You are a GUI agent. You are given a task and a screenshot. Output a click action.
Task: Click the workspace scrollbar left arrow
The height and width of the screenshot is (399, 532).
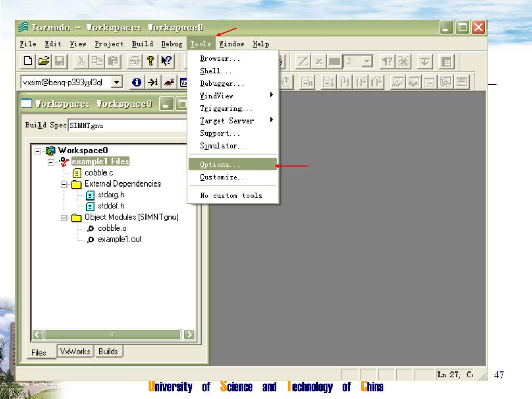(37, 335)
